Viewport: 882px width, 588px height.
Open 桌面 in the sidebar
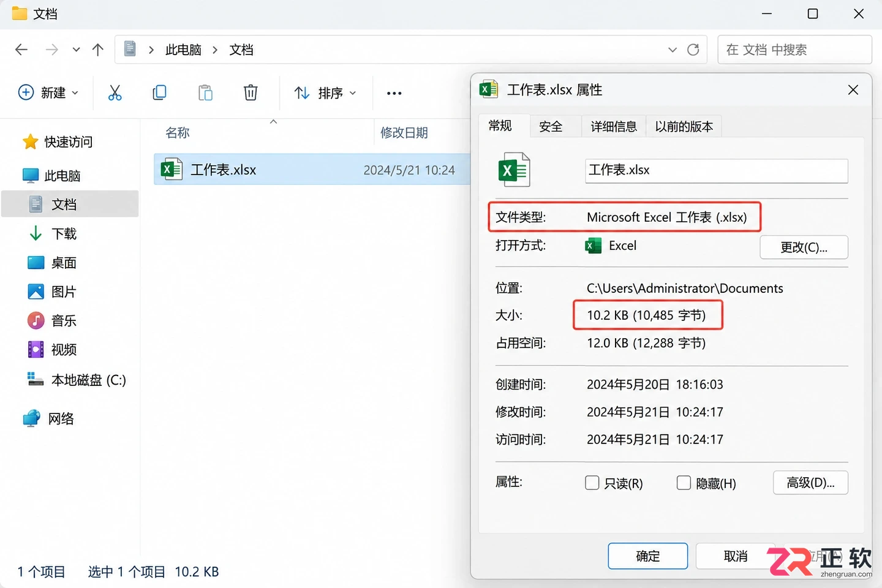coord(64,263)
